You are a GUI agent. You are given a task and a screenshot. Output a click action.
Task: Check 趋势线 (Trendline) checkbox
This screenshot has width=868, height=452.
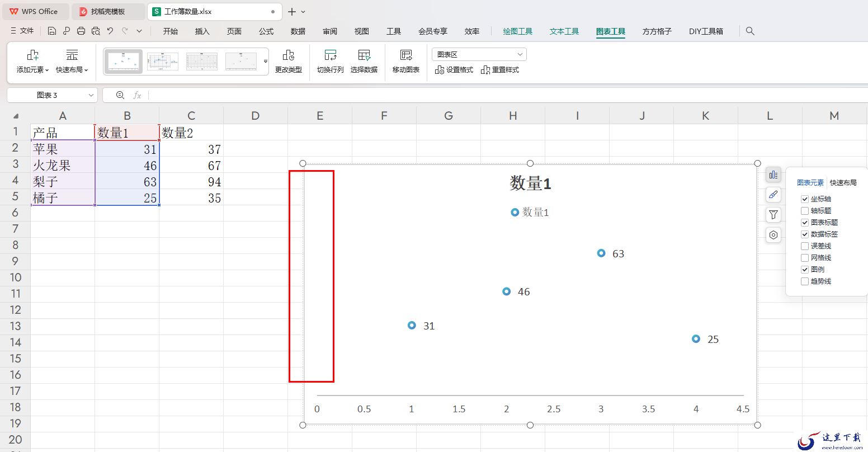(x=805, y=281)
